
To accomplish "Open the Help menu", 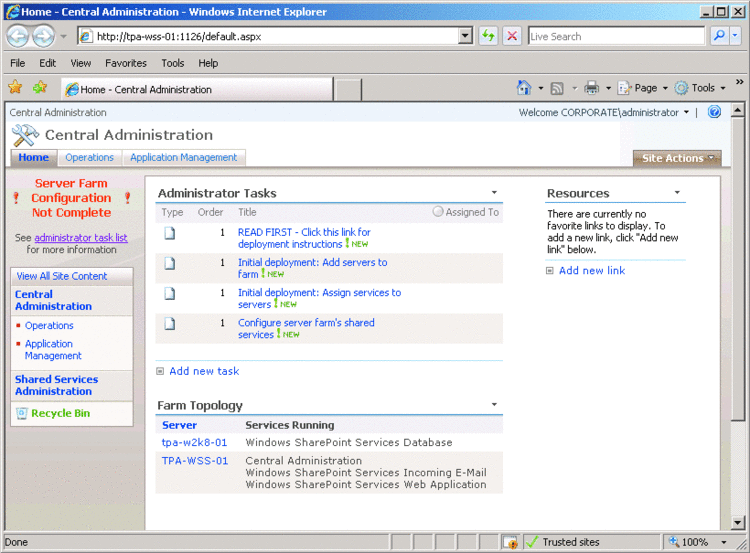I will [208, 63].
